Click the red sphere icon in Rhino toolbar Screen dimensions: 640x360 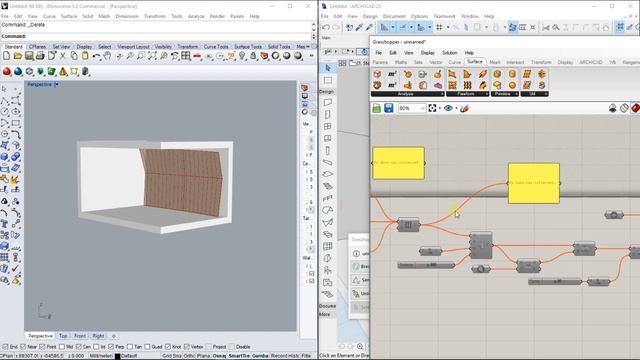pyautogui.click(x=7, y=72)
